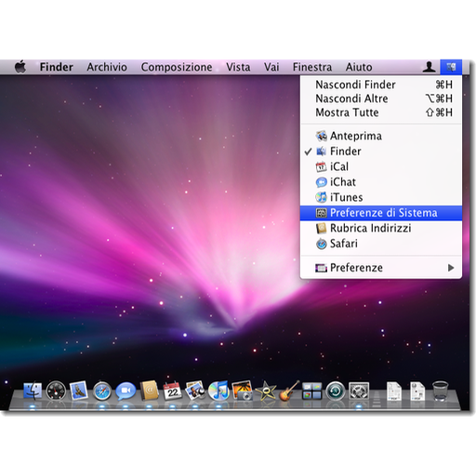Open Address Book in the Dock

tap(149, 390)
